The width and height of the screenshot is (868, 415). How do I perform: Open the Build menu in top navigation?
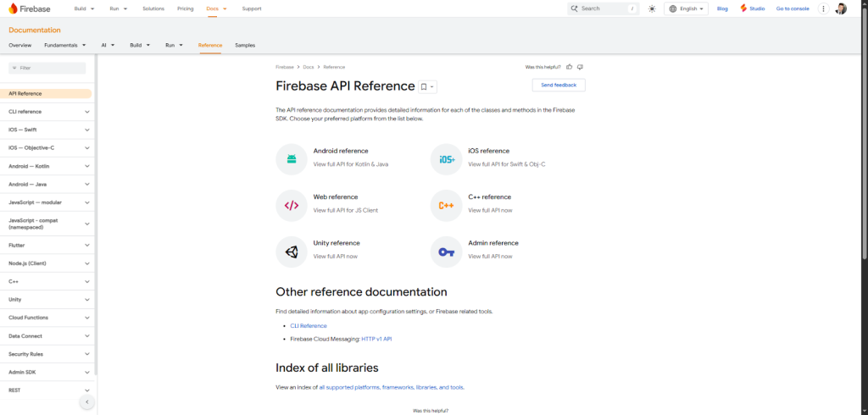click(84, 8)
